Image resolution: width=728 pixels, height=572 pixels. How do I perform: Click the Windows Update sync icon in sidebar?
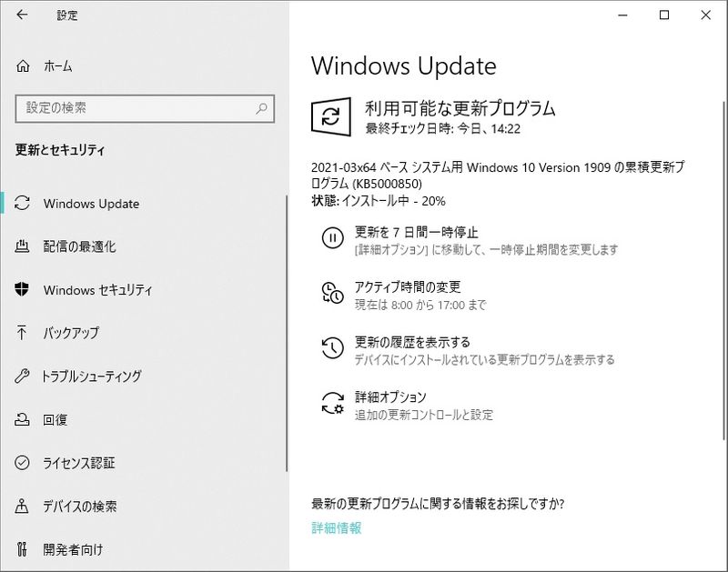(x=22, y=203)
